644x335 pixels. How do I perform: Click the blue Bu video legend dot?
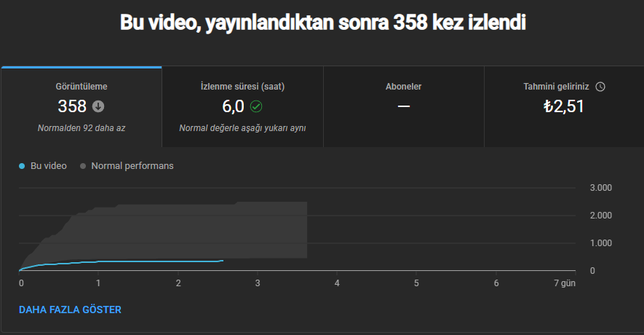[22, 166]
